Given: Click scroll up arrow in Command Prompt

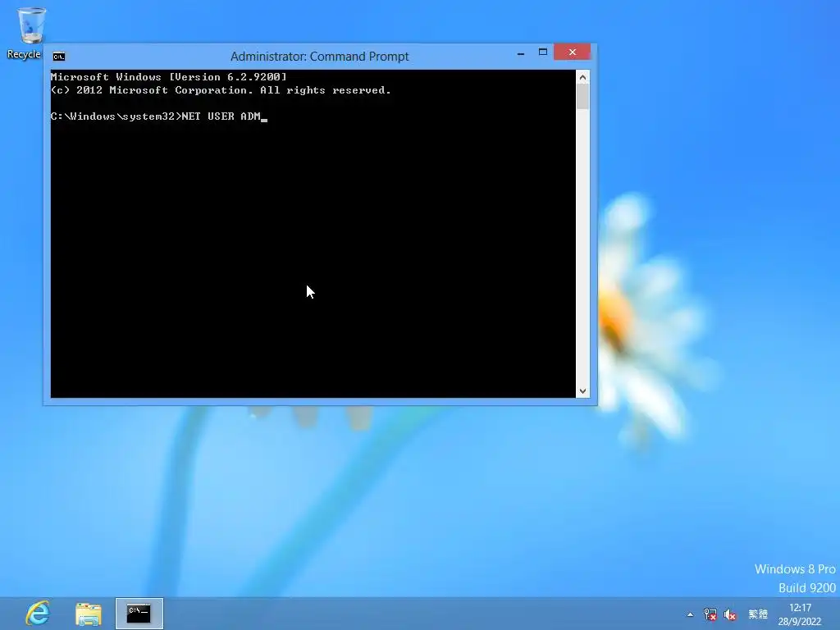Looking at the screenshot, I should pos(583,77).
